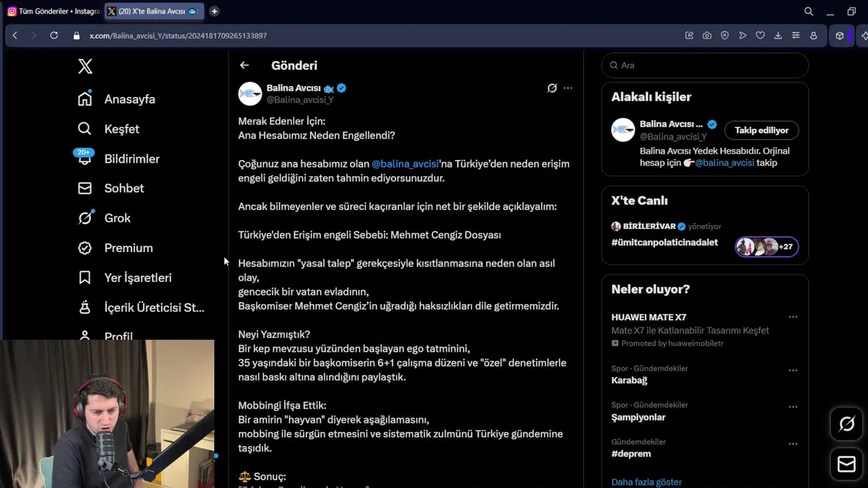This screenshot has height=488, width=868.
Task: Click the Neler oluyor? heading
Action: point(650,289)
